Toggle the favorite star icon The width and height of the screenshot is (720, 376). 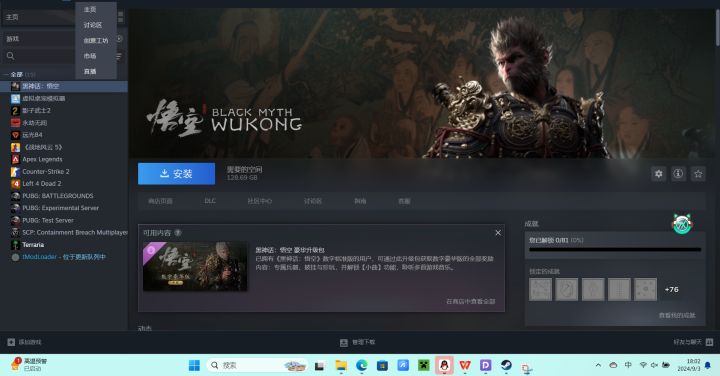tap(698, 174)
